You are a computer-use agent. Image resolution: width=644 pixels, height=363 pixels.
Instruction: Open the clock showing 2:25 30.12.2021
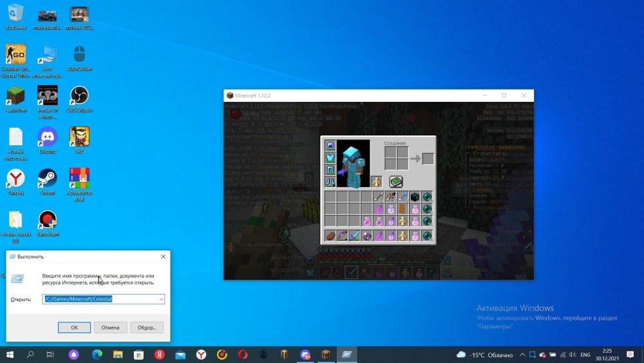click(x=607, y=355)
